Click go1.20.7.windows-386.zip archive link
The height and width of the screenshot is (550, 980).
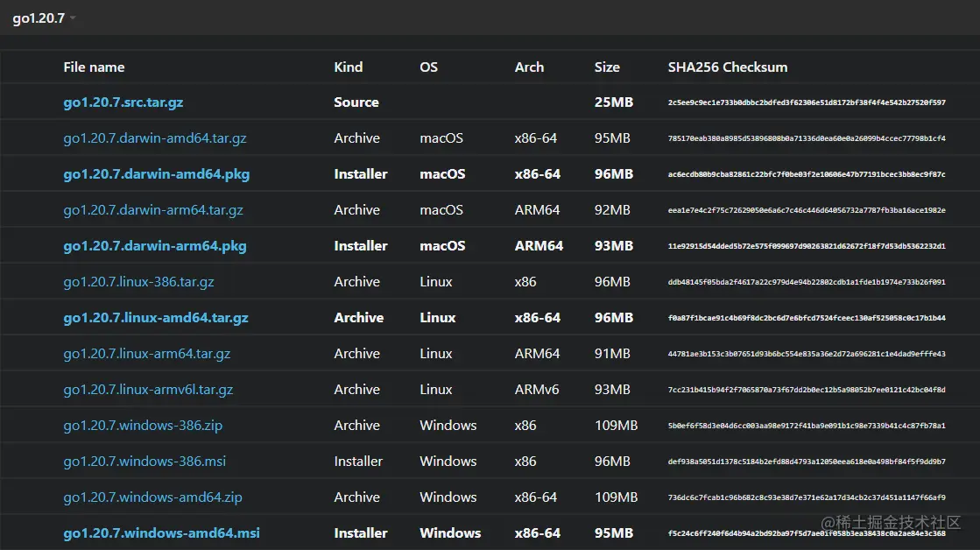[143, 426]
